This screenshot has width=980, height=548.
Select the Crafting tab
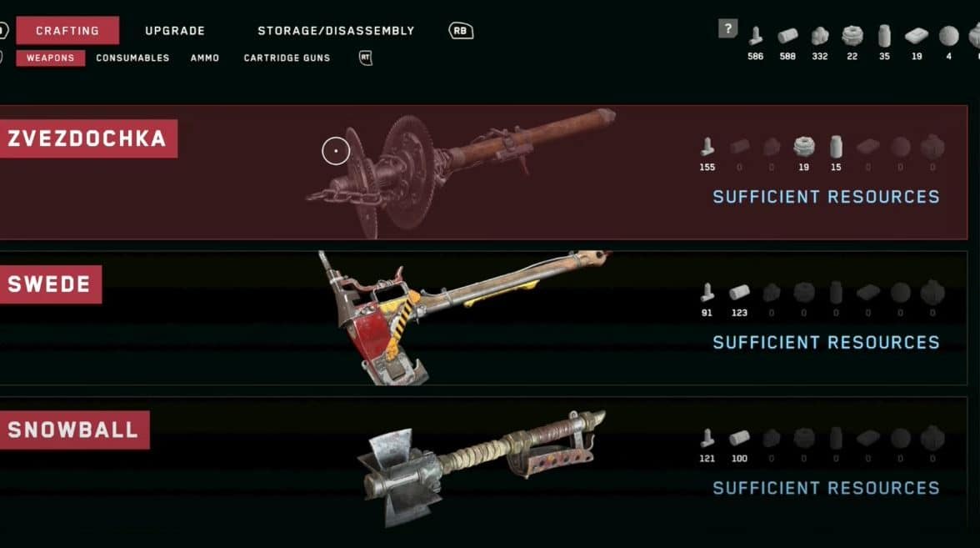[x=67, y=31]
